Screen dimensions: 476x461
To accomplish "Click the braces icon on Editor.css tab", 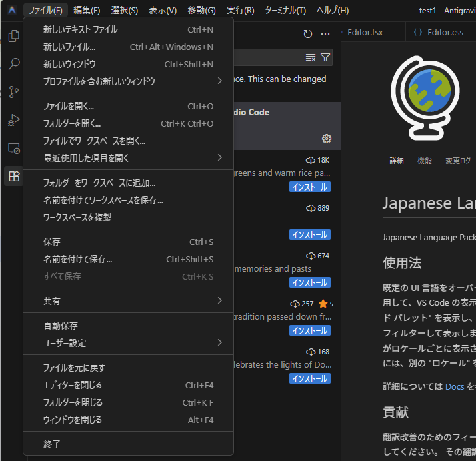I will click(x=418, y=32).
